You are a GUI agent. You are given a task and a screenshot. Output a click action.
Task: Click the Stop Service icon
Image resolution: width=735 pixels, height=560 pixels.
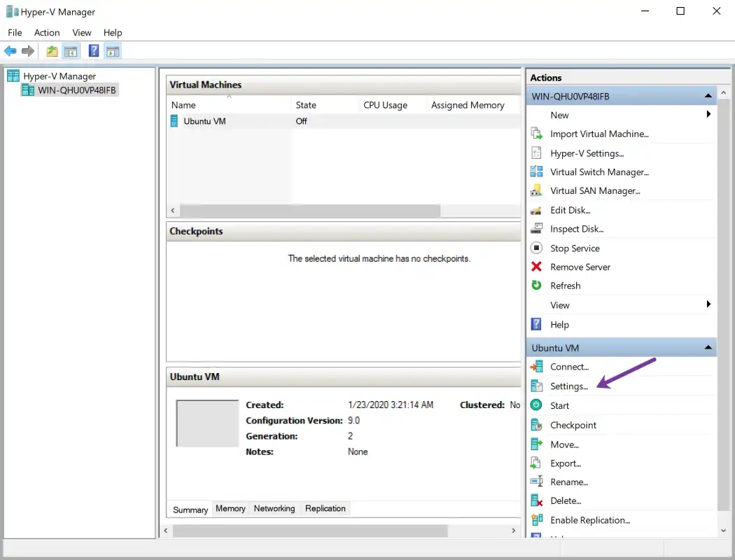pyautogui.click(x=536, y=248)
